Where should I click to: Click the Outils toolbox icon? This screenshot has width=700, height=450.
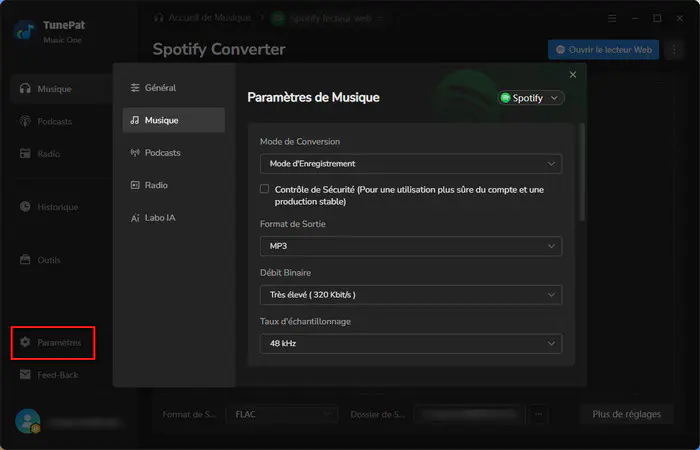coord(25,259)
